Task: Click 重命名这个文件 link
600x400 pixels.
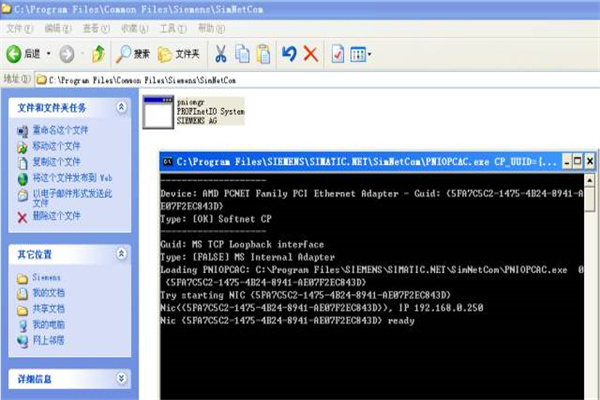Action: (x=60, y=130)
